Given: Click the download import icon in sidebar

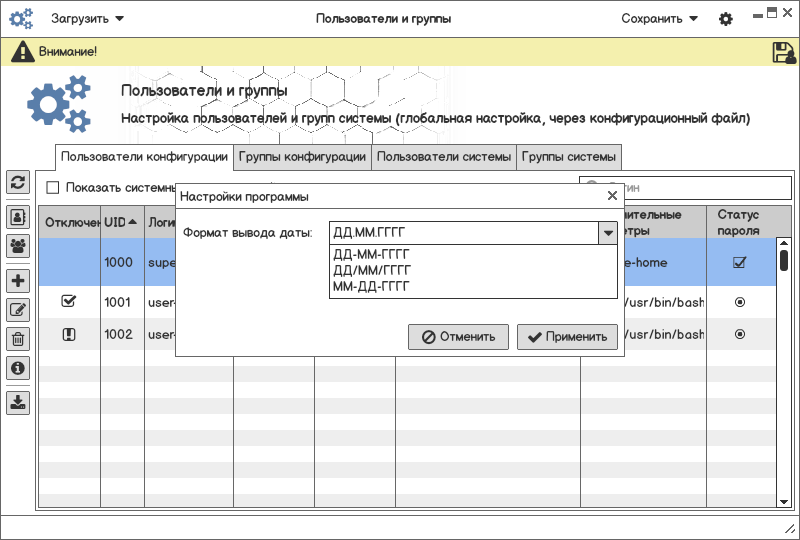Looking at the screenshot, I should (18, 402).
